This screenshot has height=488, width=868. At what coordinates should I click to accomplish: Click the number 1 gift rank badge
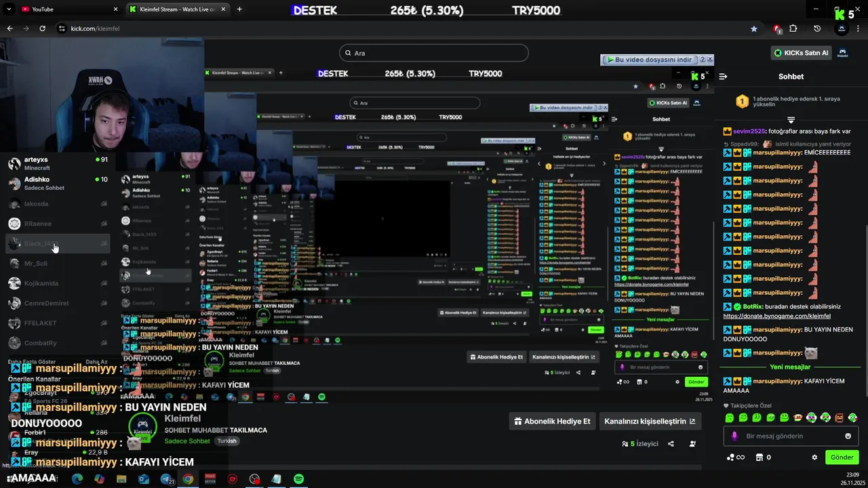[x=742, y=102]
